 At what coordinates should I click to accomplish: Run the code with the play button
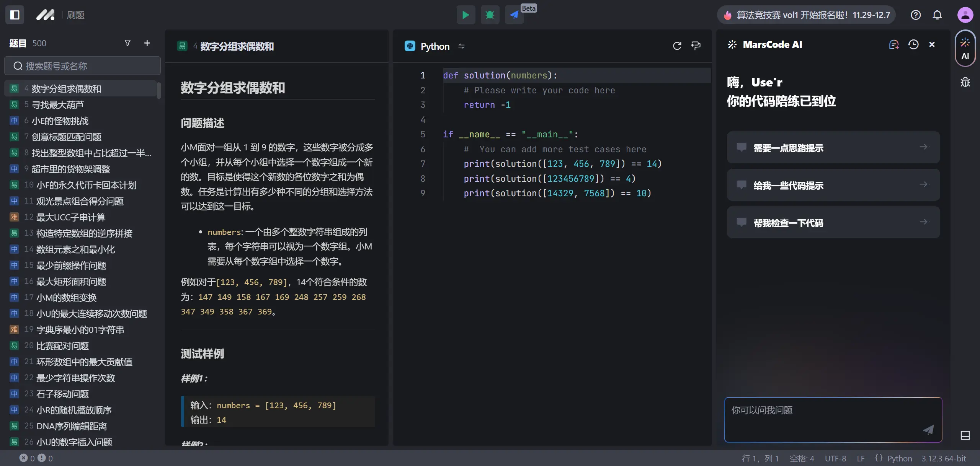(465, 15)
